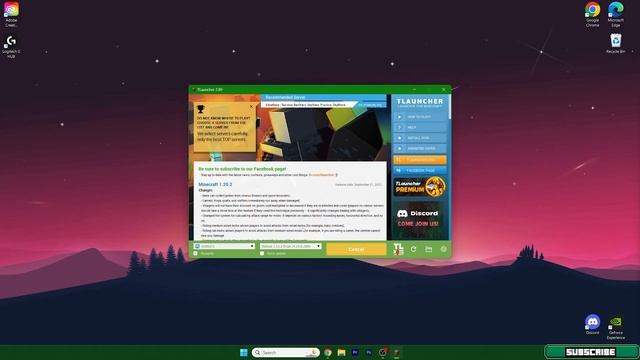
Task: Click the yellow Cancel button
Action: click(x=356, y=249)
